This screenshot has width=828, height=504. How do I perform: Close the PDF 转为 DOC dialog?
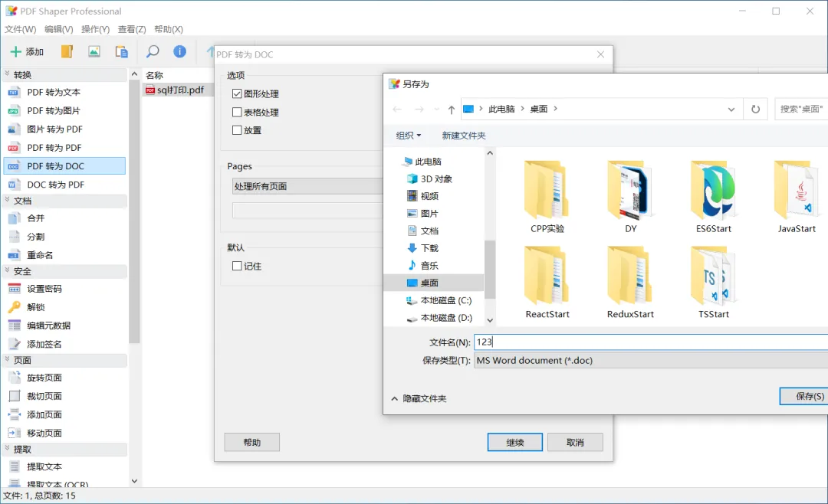pos(600,54)
